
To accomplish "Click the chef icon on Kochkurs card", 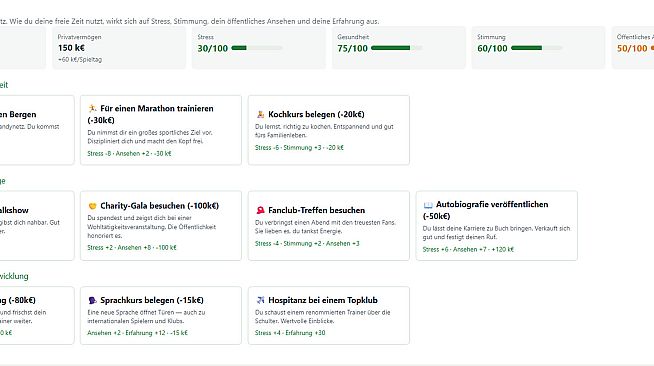I will (260, 114).
